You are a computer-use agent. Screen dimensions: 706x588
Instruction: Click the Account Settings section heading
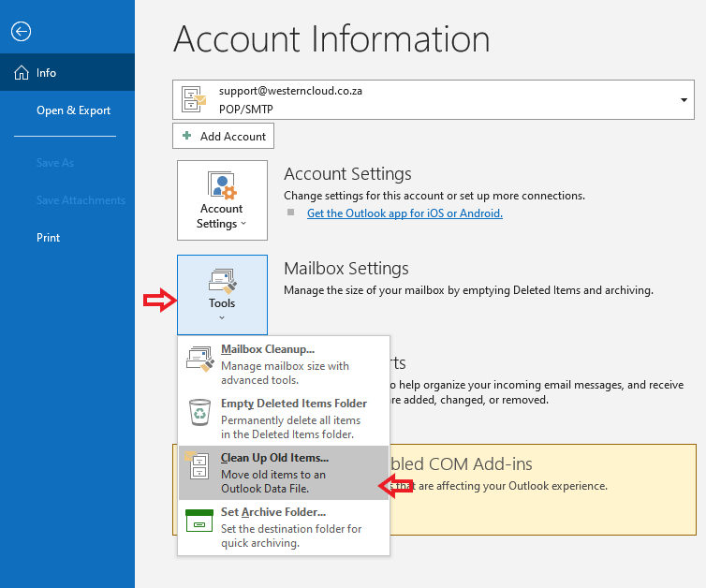[347, 174]
